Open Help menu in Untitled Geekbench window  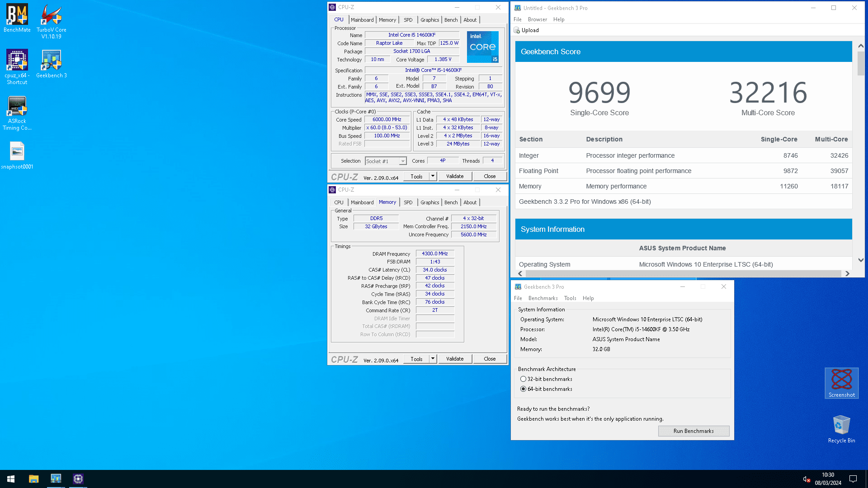pyautogui.click(x=559, y=19)
